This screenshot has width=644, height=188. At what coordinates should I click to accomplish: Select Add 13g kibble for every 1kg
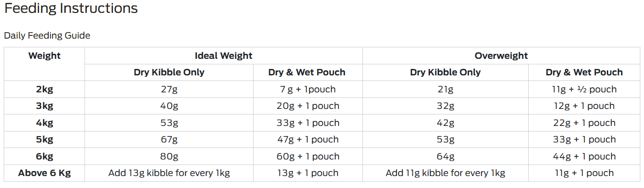coord(169,173)
